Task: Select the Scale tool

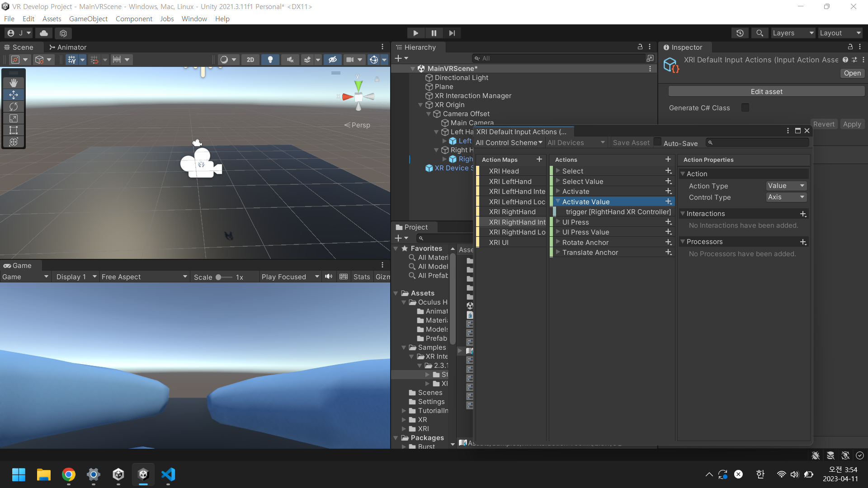Action: pyautogui.click(x=14, y=118)
